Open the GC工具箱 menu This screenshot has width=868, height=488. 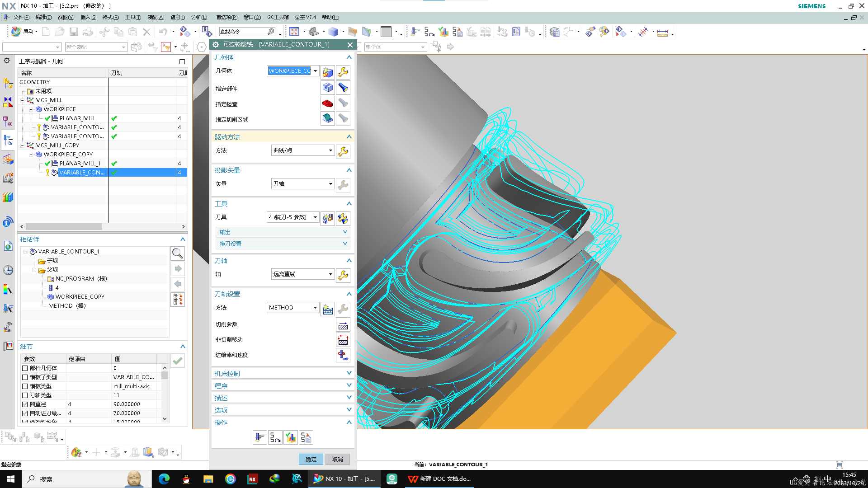[x=278, y=17]
